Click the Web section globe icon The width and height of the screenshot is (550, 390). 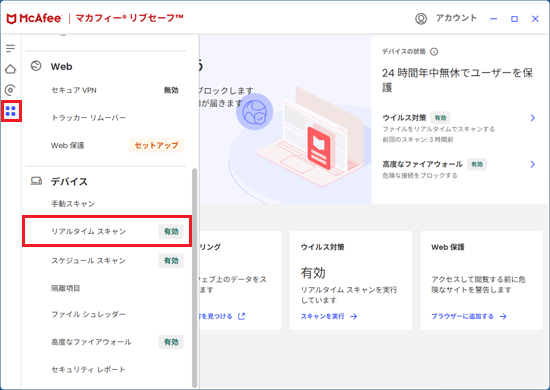pos(36,66)
